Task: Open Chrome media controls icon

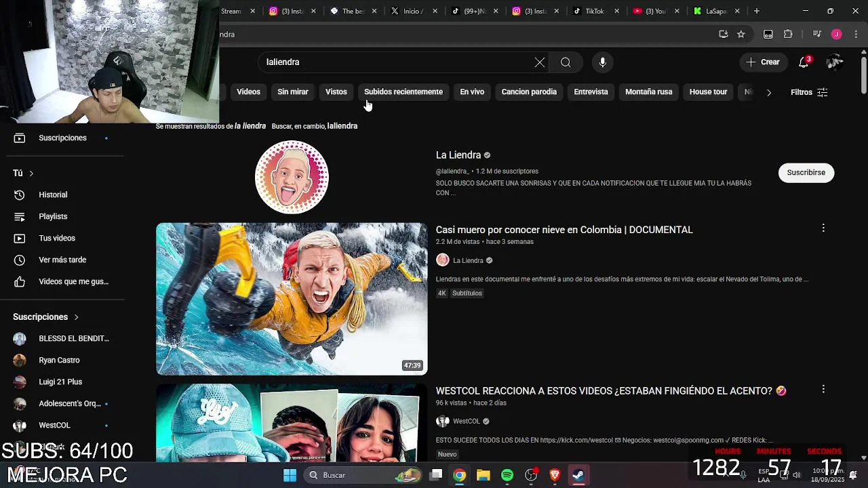Action: point(817,34)
